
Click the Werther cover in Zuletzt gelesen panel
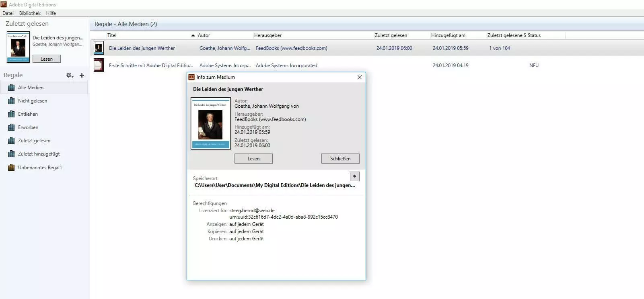tap(18, 47)
